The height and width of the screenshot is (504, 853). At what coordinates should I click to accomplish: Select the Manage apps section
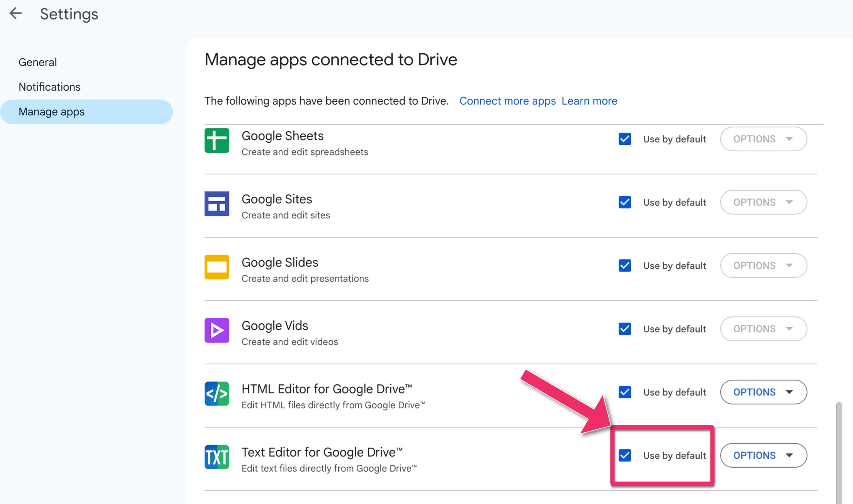(86, 112)
